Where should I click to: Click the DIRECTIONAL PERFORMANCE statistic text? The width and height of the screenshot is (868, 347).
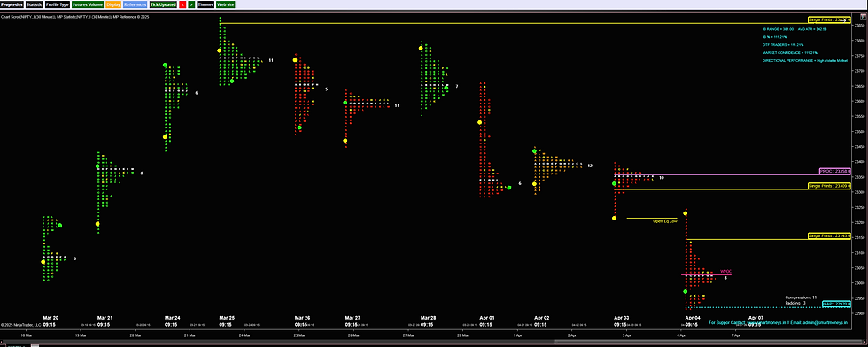click(x=805, y=60)
